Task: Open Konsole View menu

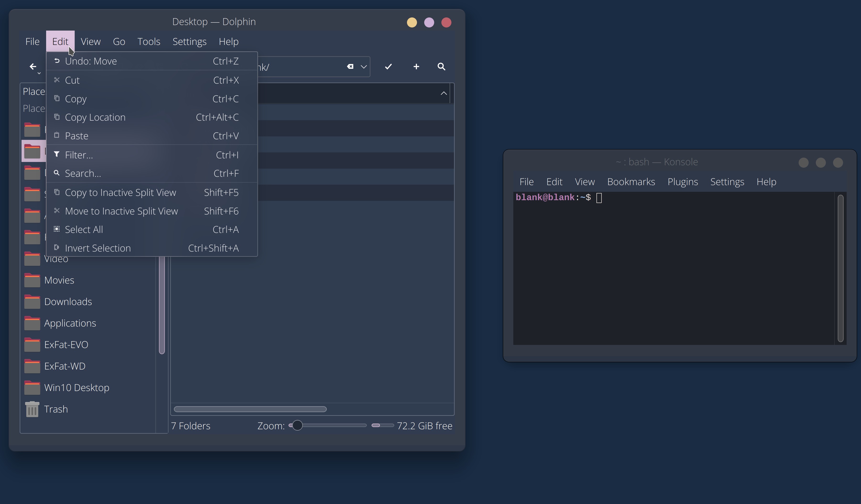Action: (585, 182)
